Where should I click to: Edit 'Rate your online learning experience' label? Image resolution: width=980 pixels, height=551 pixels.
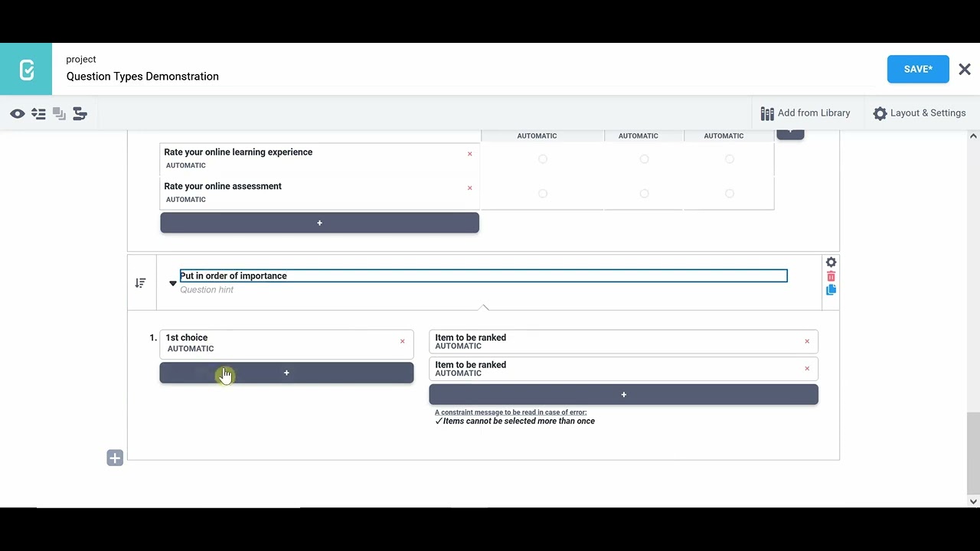(x=238, y=152)
